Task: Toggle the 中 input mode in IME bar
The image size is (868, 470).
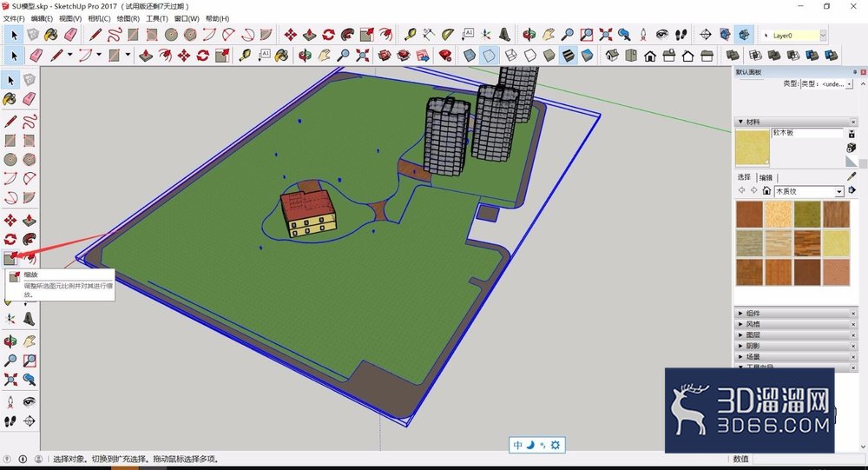Action: point(517,445)
